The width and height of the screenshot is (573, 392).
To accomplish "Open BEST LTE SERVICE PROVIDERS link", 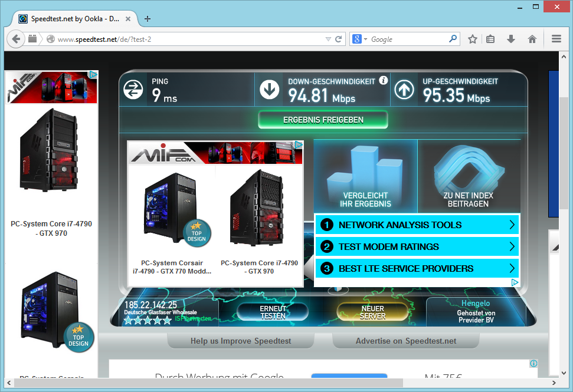I will tap(417, 269).
